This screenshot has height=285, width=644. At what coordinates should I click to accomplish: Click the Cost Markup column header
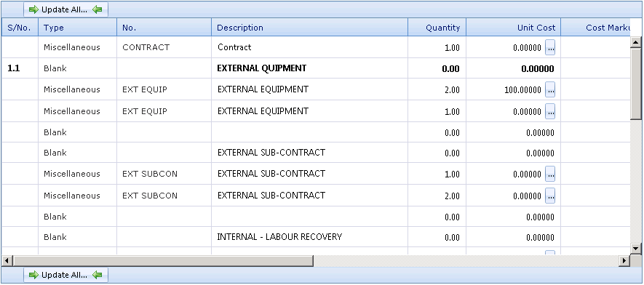pyautogui.click(x=595, y=28)
